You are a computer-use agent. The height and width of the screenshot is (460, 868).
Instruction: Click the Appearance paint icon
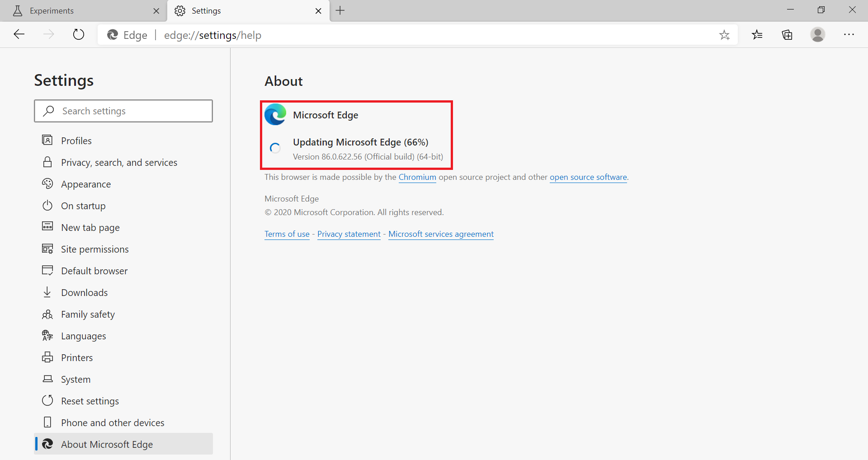[47, 183]
